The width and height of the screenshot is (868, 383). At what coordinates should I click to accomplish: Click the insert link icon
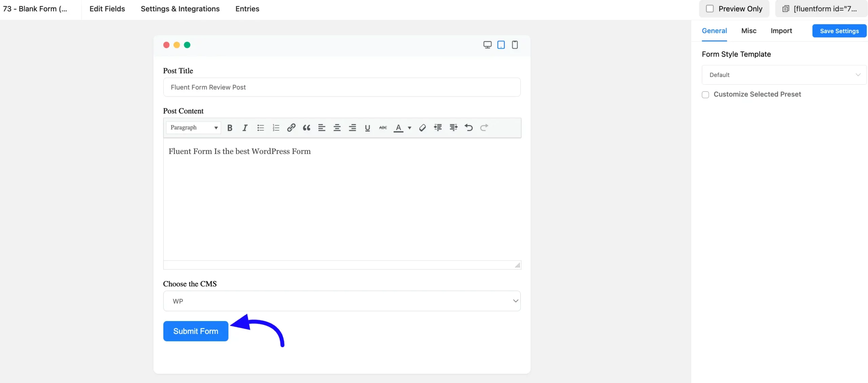[291, 128]
